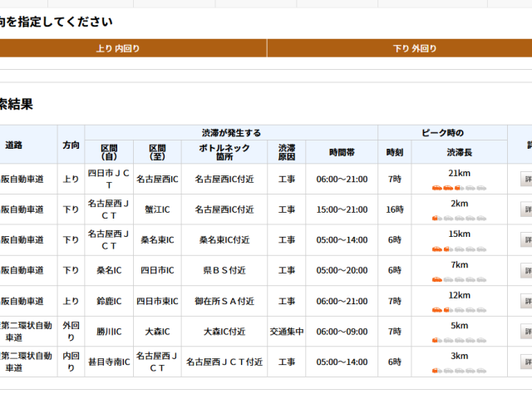This screenshot has height=399, width=532.
Task: Click the 御在所ＳＡ付近 bottleneck cell
Action: [224, 301]
